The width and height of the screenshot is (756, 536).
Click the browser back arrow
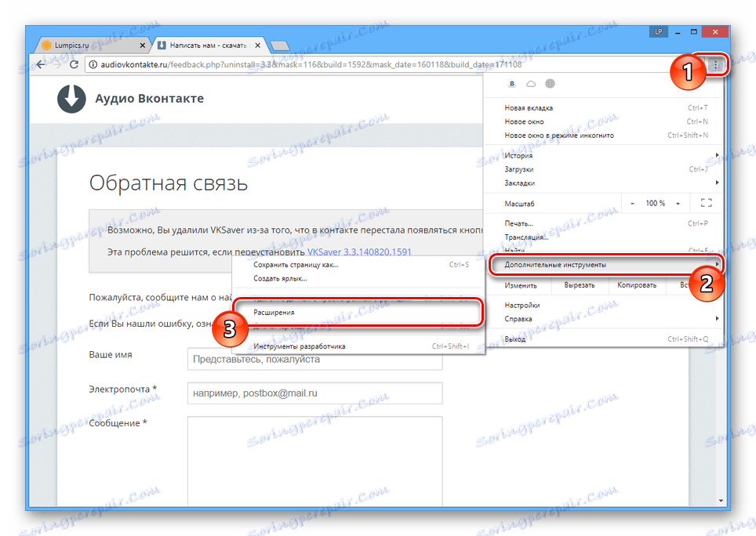41,64
